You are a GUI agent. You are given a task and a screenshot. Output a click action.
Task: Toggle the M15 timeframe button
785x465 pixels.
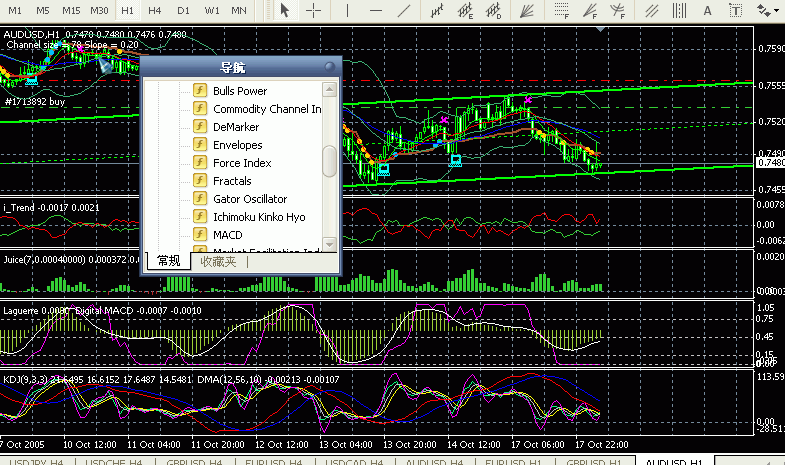click(x=71, y=10)
